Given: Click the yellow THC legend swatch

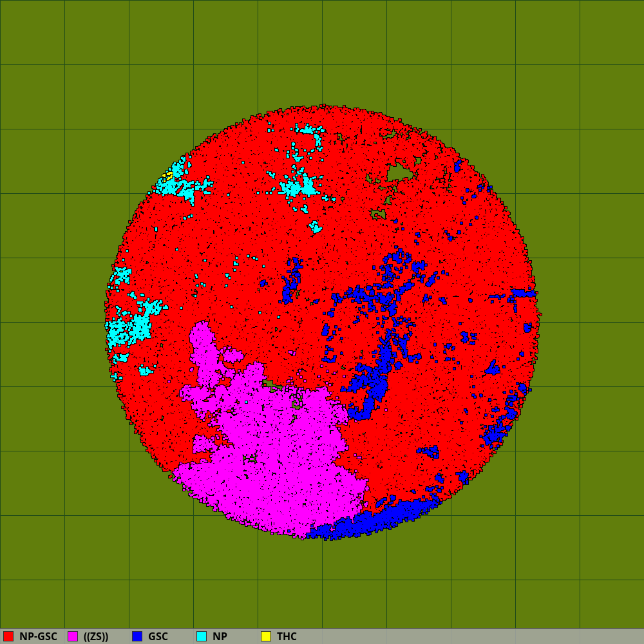Looking at the screenshot, I should (266, 636).
